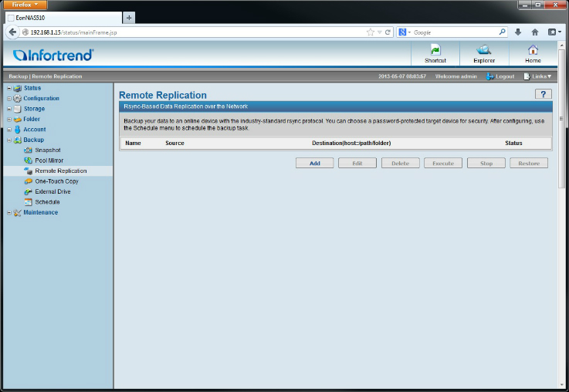Click the Name column header
The height and width of the screenshot is (392, 569).
pos(133,144)
